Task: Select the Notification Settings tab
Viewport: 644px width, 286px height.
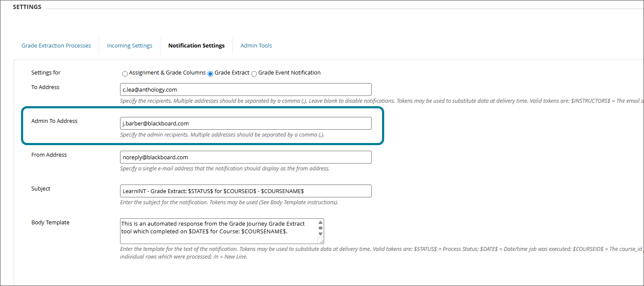Action: click(196, 45)
